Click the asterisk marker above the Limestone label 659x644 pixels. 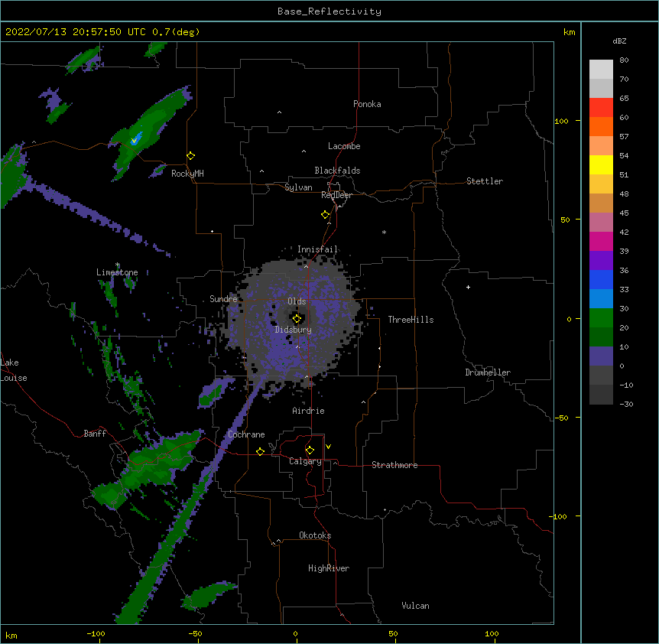pyautogui.click(x=118, y=265)
